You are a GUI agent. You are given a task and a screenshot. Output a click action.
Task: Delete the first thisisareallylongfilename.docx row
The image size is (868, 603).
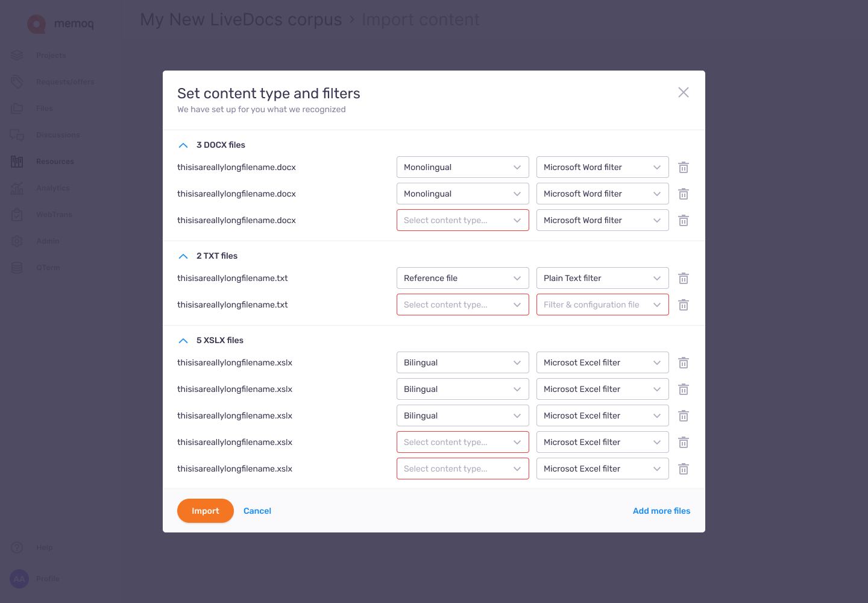click(x=683, y=167)
